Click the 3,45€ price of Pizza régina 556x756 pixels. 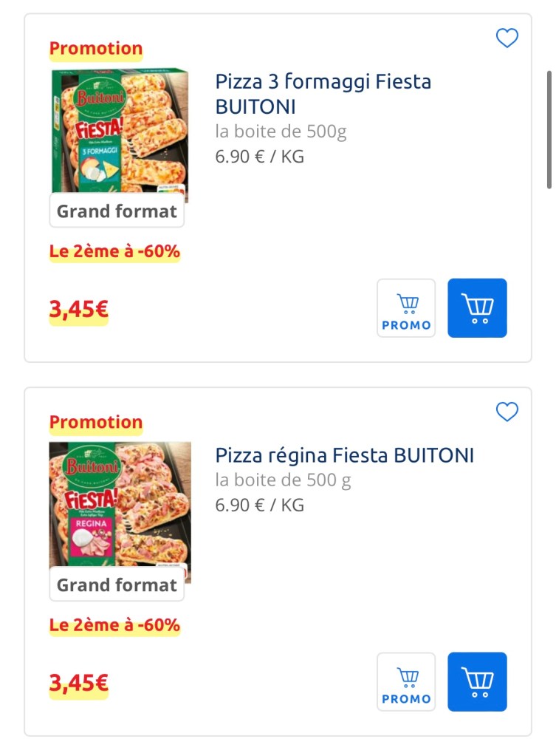coord(78,684)
